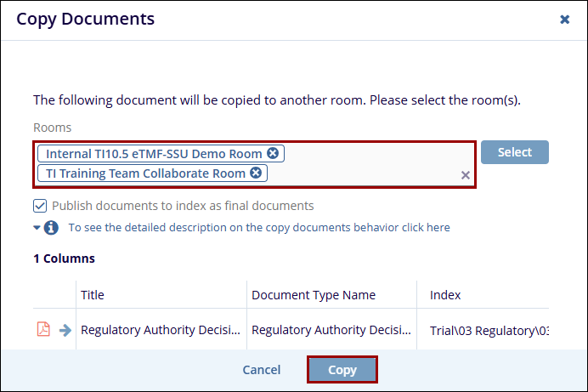Click the blue info icon
This screenshot has height=392, width=588.
(52, 228)
